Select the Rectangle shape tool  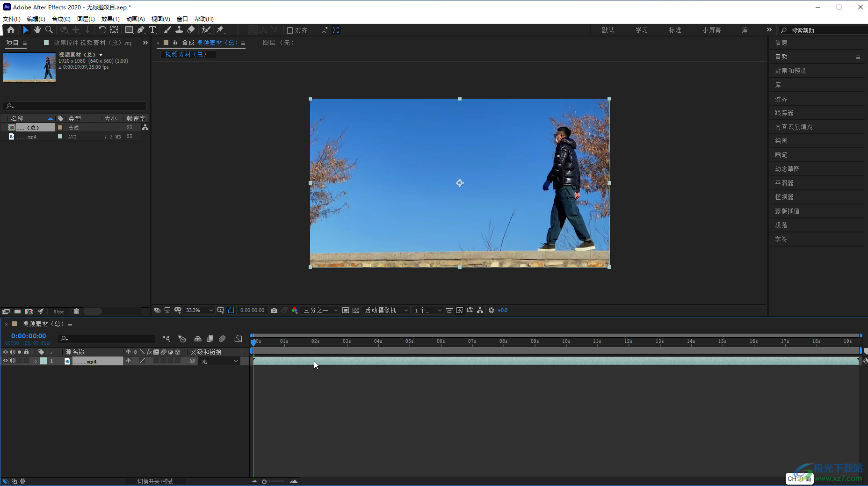pos(129,30)
